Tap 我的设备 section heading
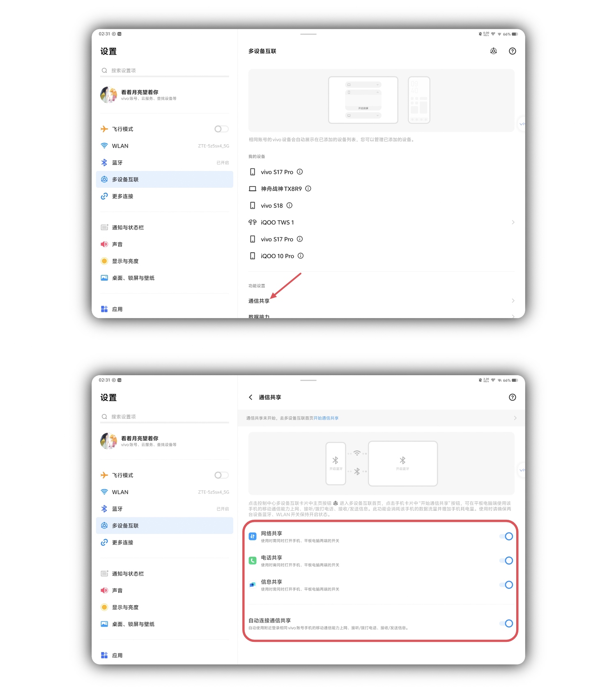 coord(257,157)
